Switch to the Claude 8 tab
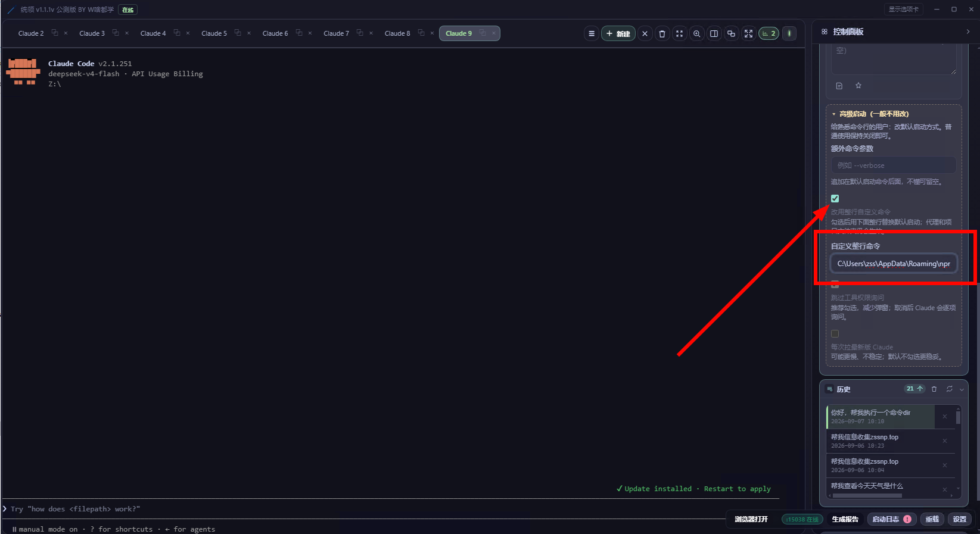 point(397,33)
